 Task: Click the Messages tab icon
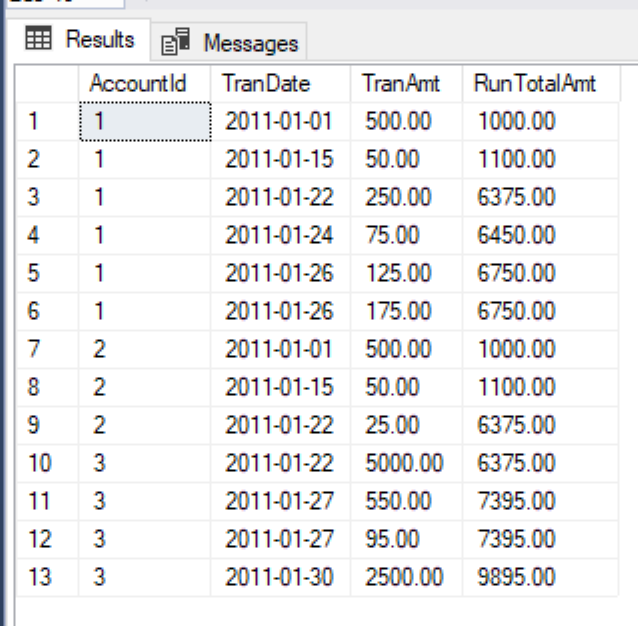(x=175, y=41)
